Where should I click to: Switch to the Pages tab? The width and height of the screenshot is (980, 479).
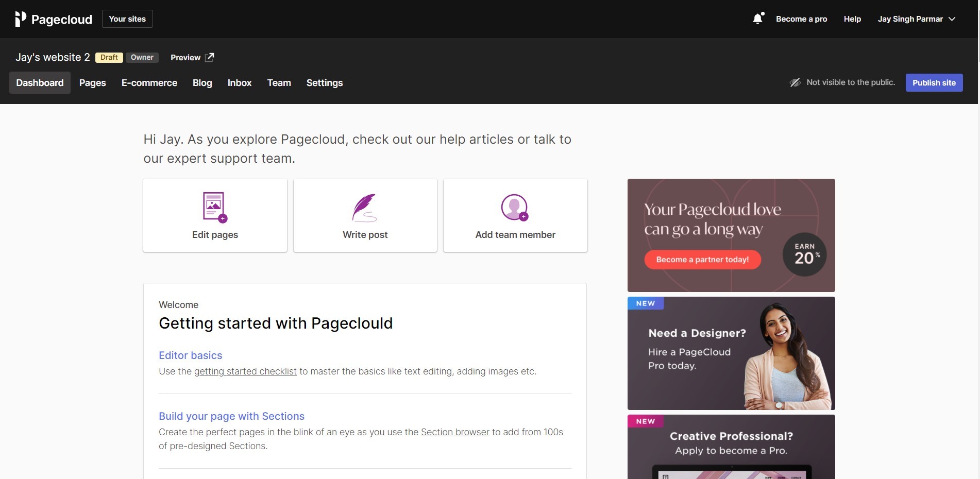click(93, 83)
